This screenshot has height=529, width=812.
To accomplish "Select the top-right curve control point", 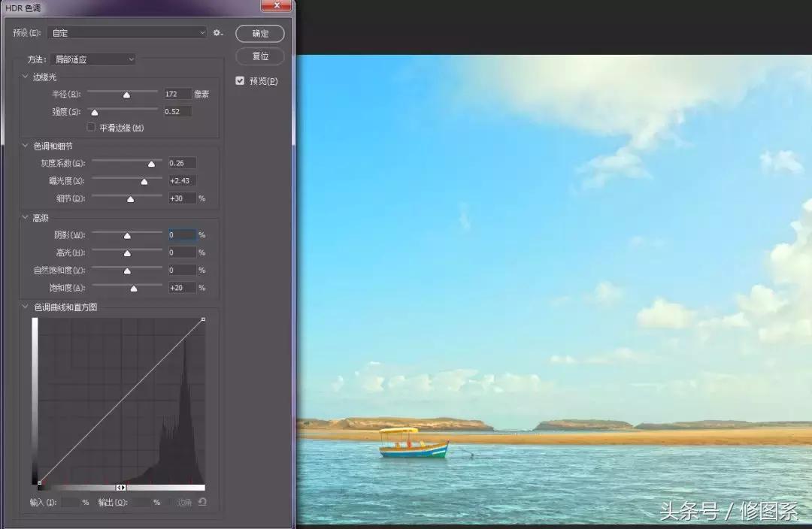I will pos(203,319).
